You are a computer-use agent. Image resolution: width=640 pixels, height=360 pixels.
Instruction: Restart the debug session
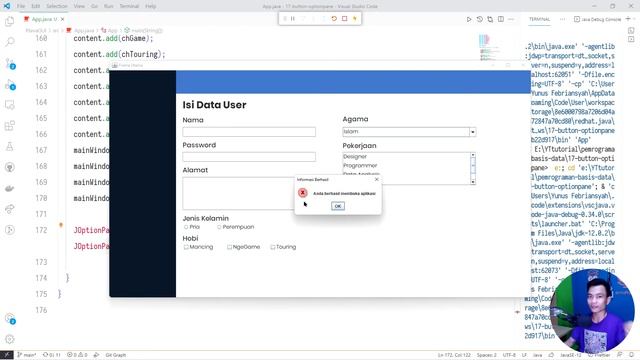(x=334, y=18)
